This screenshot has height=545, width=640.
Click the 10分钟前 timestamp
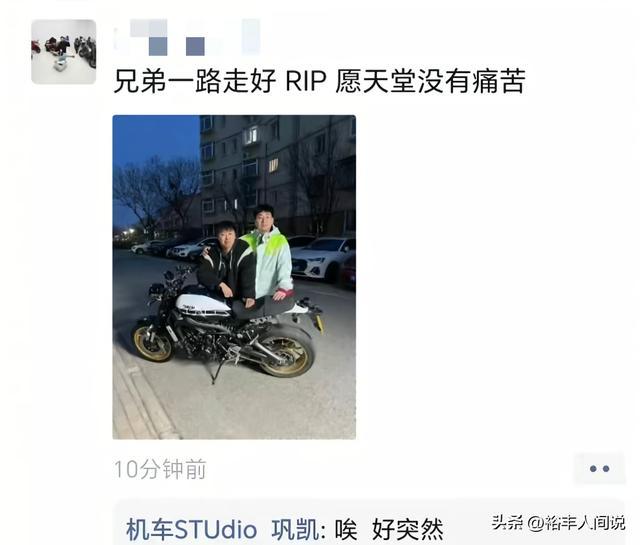pyautogui.click(x=160, y=469)
